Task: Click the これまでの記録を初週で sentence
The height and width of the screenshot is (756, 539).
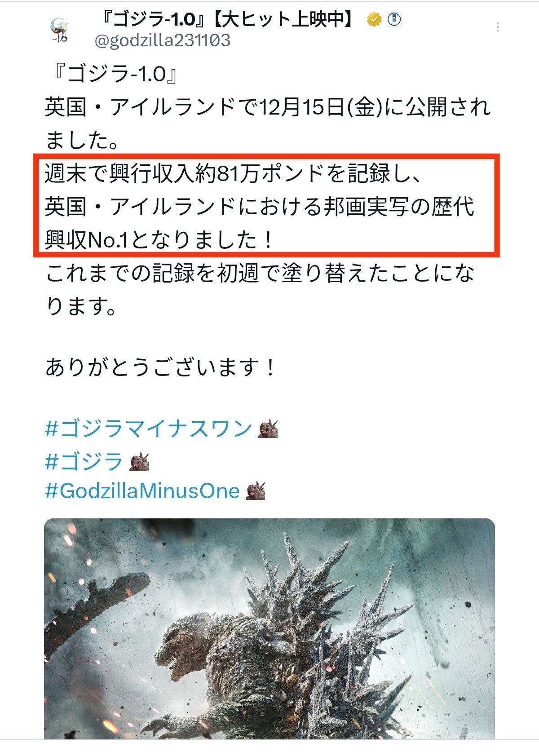Action: click(260, 290)
